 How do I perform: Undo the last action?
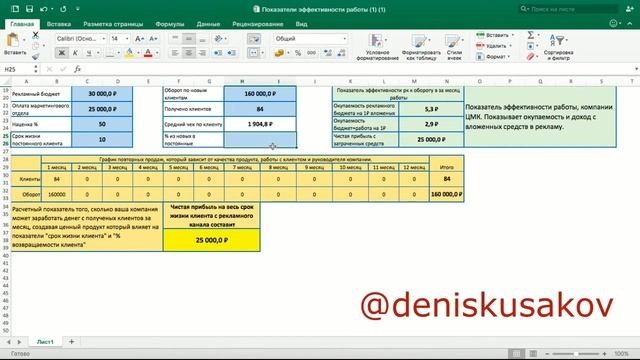coord(44,9)
